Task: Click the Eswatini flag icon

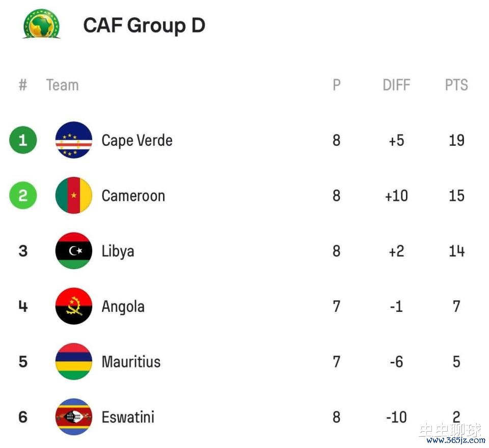Action: (74, 417)
